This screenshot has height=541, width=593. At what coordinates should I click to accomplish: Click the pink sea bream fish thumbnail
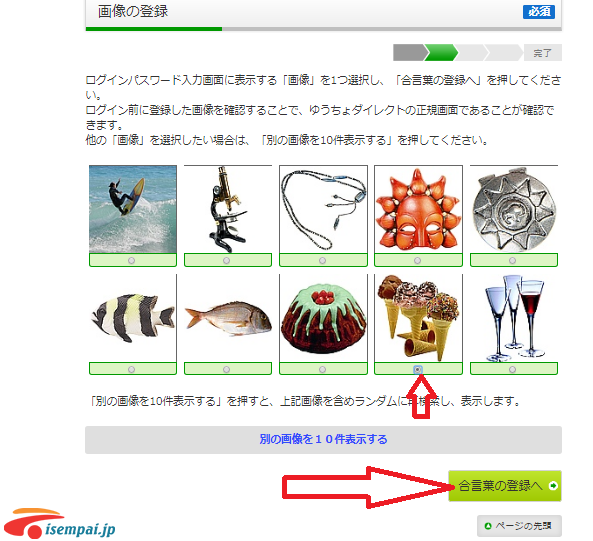pos(228,318)
